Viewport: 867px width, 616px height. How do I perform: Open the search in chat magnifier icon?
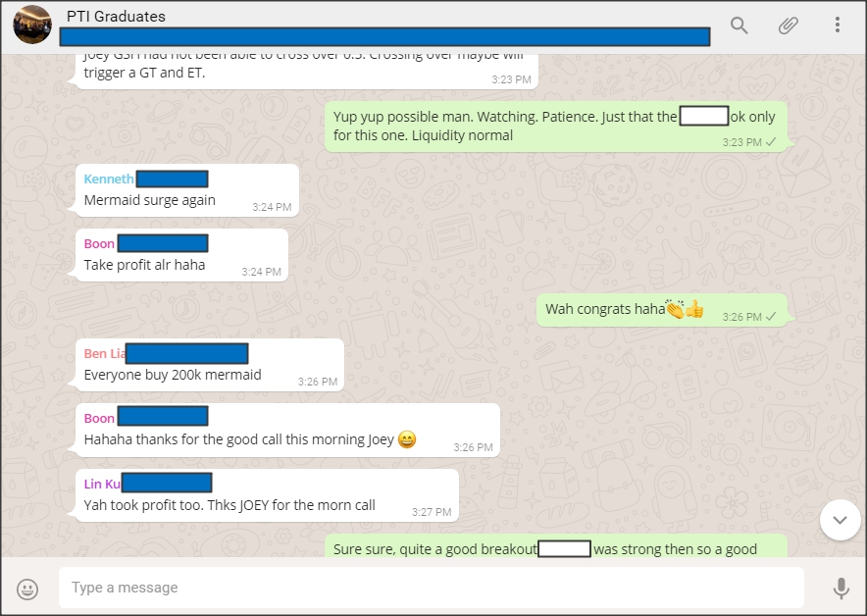coord(739,26)
